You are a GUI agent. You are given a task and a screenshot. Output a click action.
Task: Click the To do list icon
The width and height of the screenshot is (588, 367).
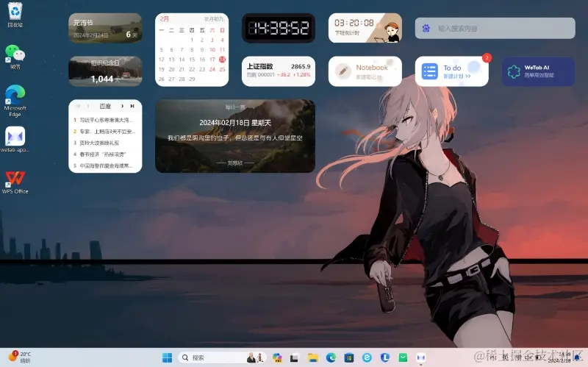(430, 71)
